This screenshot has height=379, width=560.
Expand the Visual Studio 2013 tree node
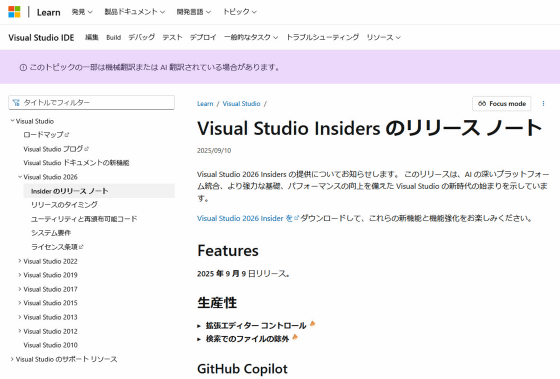click(x=20, y=317)
